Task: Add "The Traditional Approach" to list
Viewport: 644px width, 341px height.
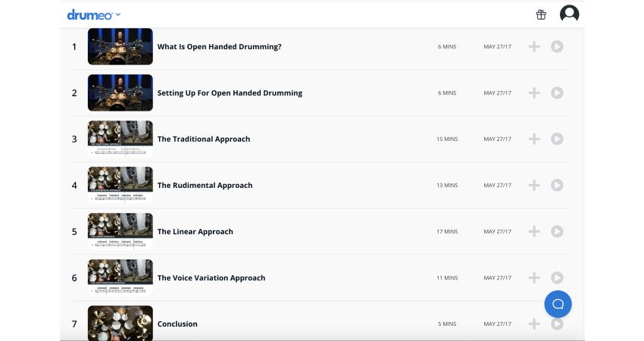Action: [x=534, y=139]
